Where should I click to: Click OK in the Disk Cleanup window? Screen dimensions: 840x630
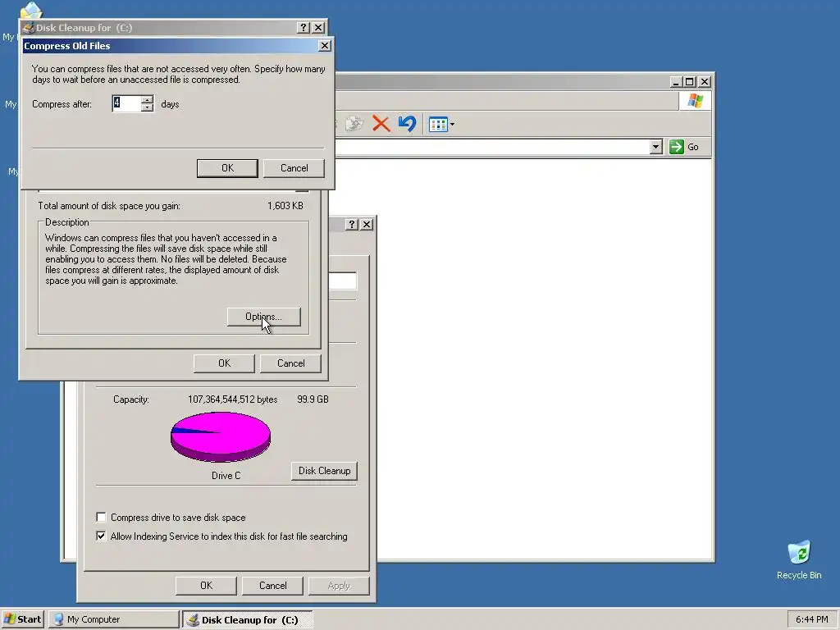tap(224, 363)
